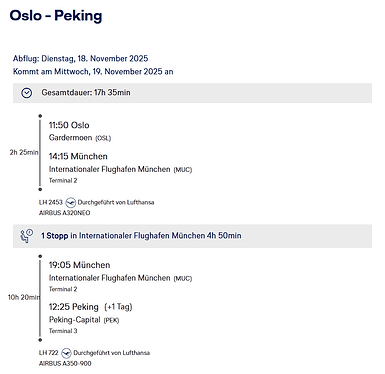Click the Lufthansa crane logo next to LH 722
The image size is (385, 374).
67,353
